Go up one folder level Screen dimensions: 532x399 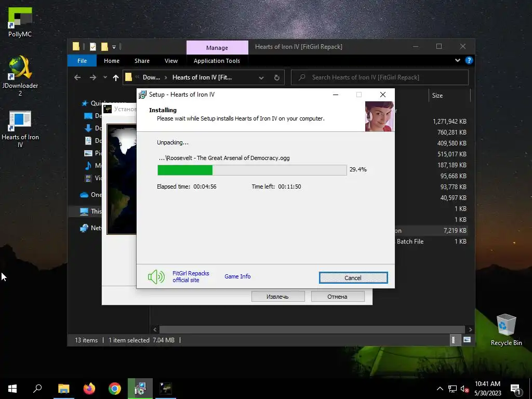tap(116, 78)
